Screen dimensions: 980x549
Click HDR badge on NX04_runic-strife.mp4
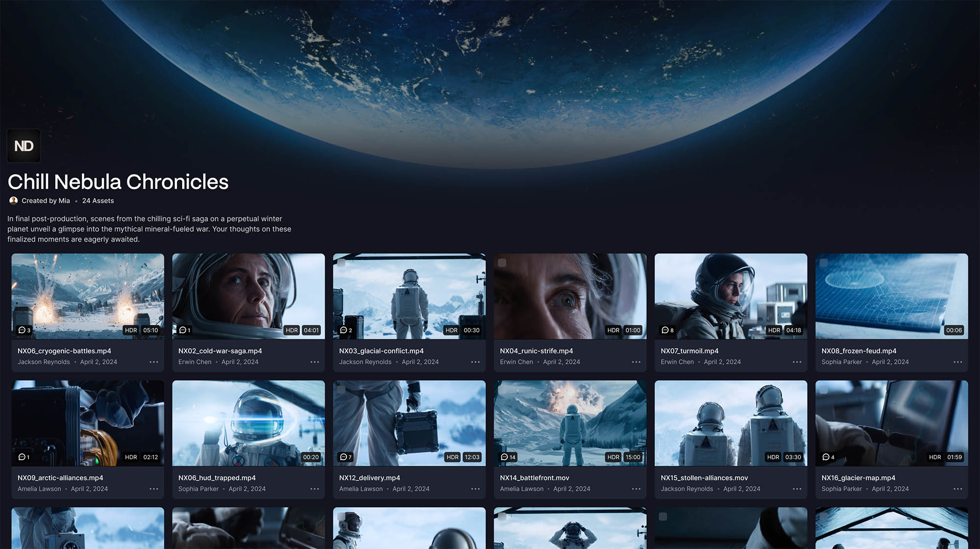point(613,330)
